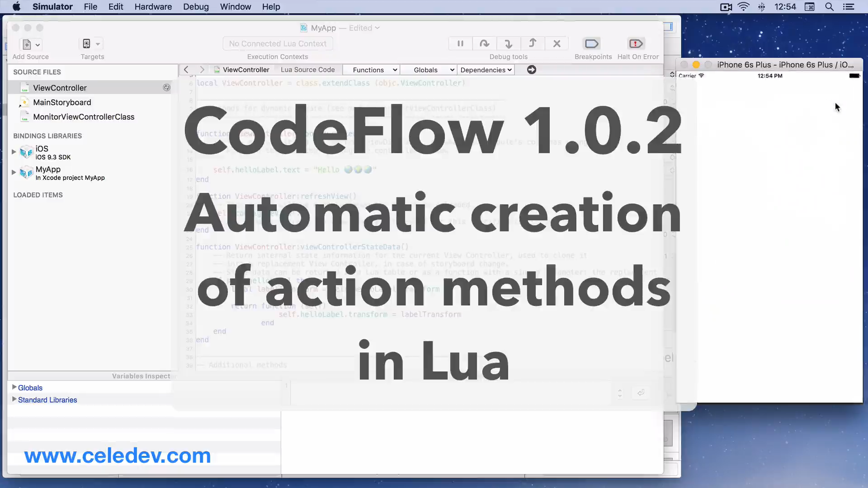Click the Step Out debug icon

point(533,44)
